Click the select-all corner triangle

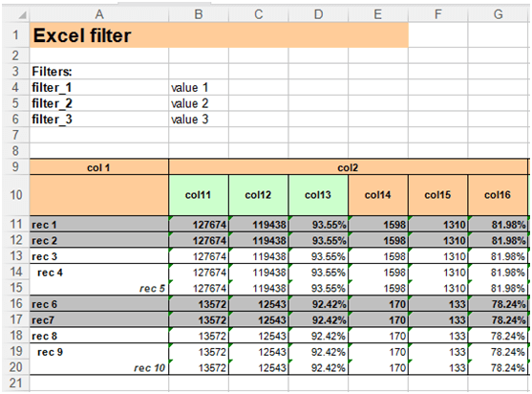[22, 15]
